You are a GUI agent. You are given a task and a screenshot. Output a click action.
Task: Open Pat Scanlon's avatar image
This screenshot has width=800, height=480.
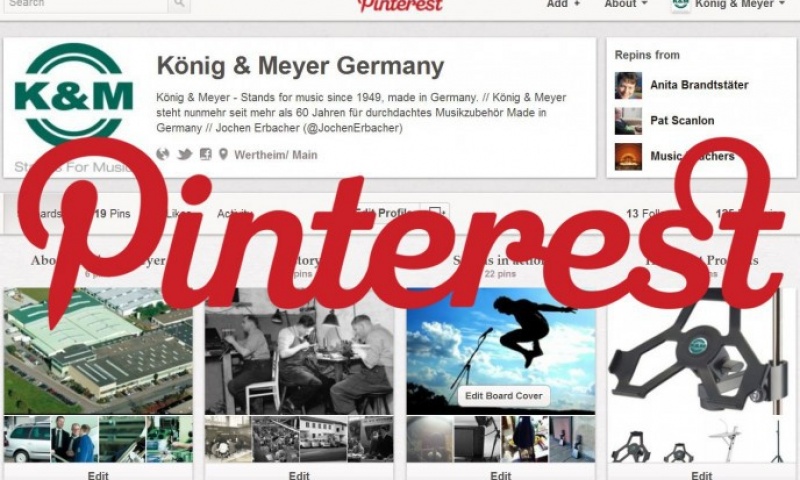click(628, 121)
